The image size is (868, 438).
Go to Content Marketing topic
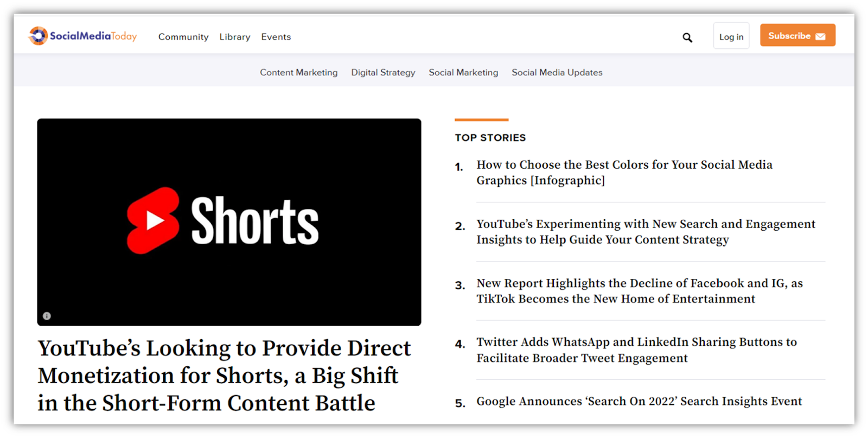pyautogui.click(x=298, y=72)
